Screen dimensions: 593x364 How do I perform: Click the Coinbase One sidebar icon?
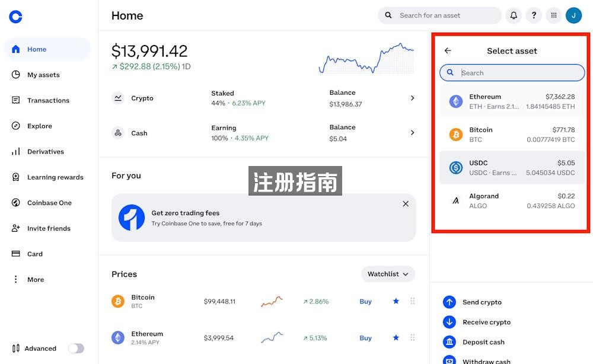click(15, 203)
